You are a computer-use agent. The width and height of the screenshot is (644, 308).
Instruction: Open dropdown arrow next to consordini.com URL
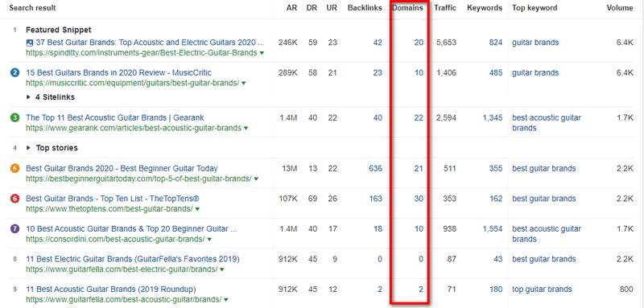[x=209, y=240]
